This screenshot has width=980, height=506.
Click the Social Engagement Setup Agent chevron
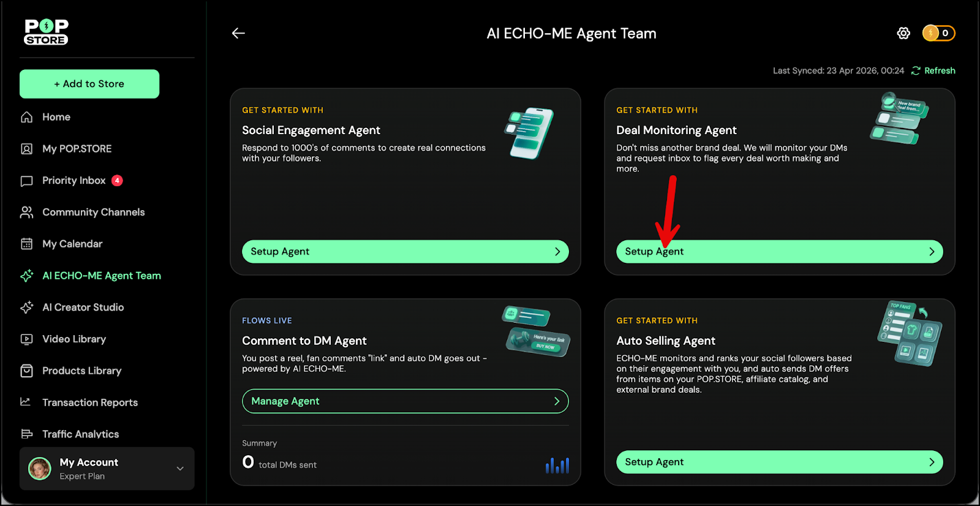coord(557,252)
